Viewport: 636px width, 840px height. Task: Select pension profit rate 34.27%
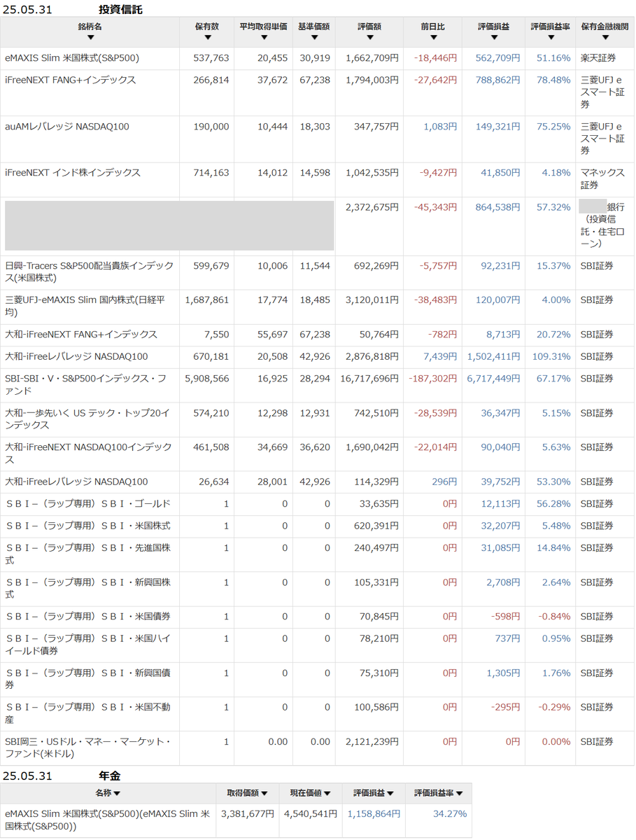click(450, 814)
